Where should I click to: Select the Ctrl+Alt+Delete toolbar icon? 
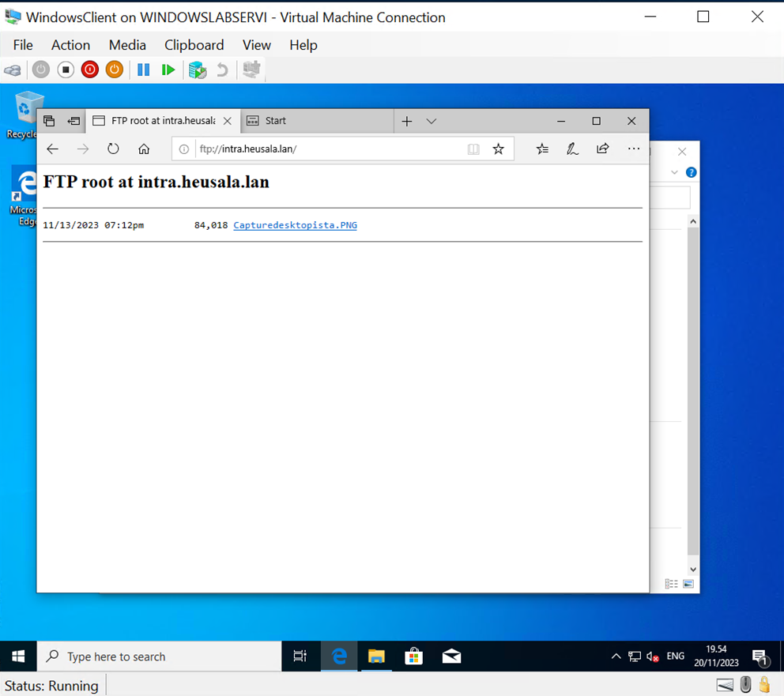tap(13, 70)
